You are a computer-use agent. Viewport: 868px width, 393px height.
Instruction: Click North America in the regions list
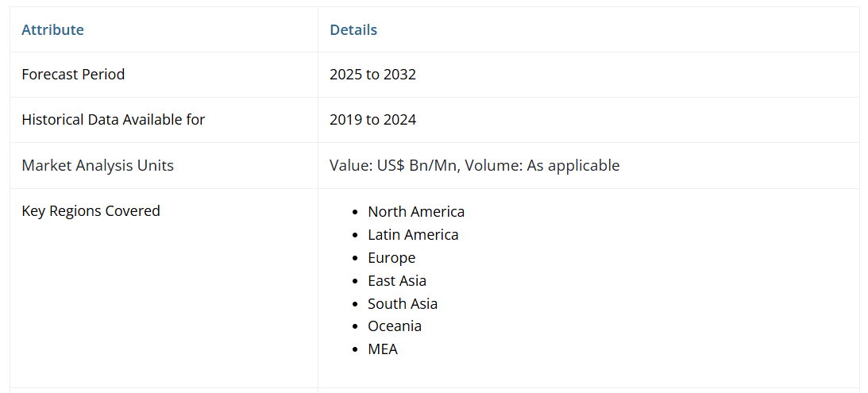(416, 212)
